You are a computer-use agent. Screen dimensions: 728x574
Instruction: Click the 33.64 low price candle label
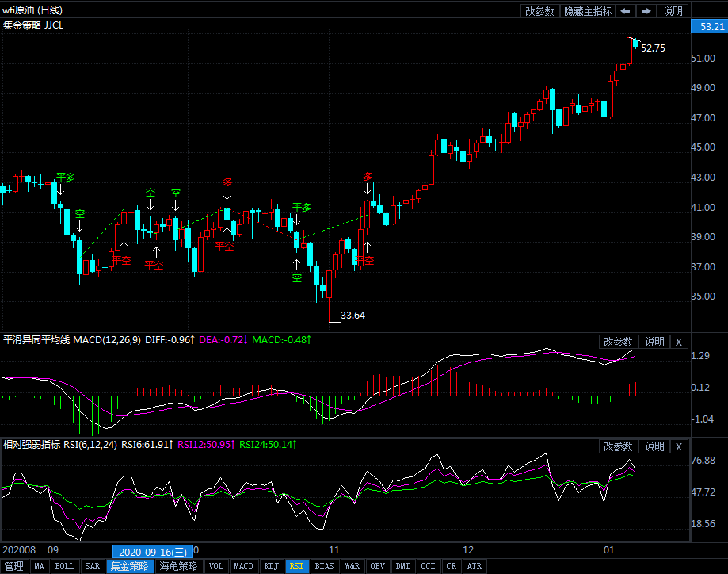(353, 315)
